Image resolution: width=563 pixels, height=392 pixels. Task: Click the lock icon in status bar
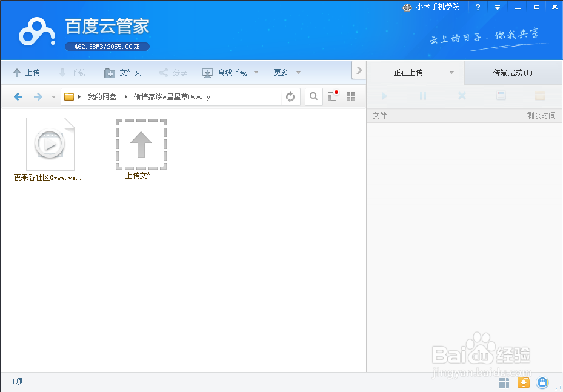coord(542,383)
